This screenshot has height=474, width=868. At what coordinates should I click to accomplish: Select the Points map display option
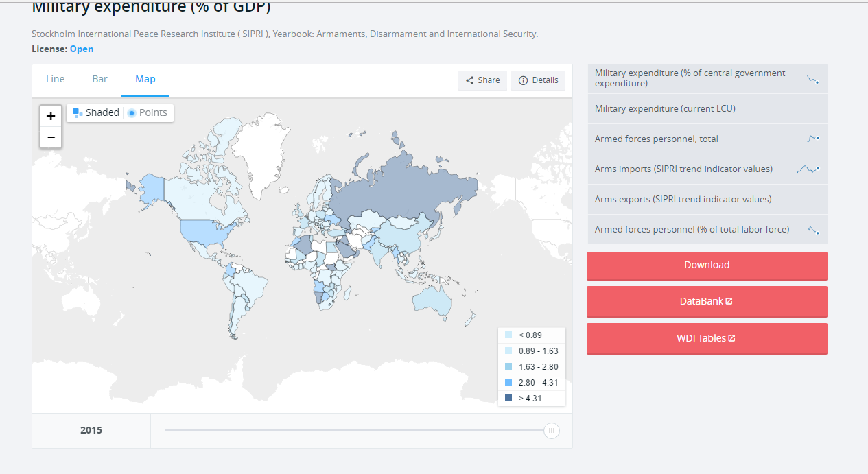[148, 112]
